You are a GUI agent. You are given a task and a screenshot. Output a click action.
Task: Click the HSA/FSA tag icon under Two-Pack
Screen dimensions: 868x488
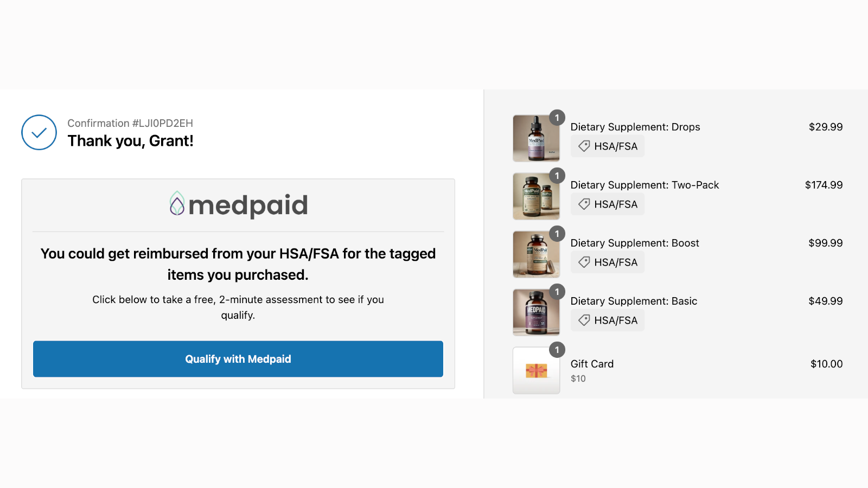click(584, 204)
